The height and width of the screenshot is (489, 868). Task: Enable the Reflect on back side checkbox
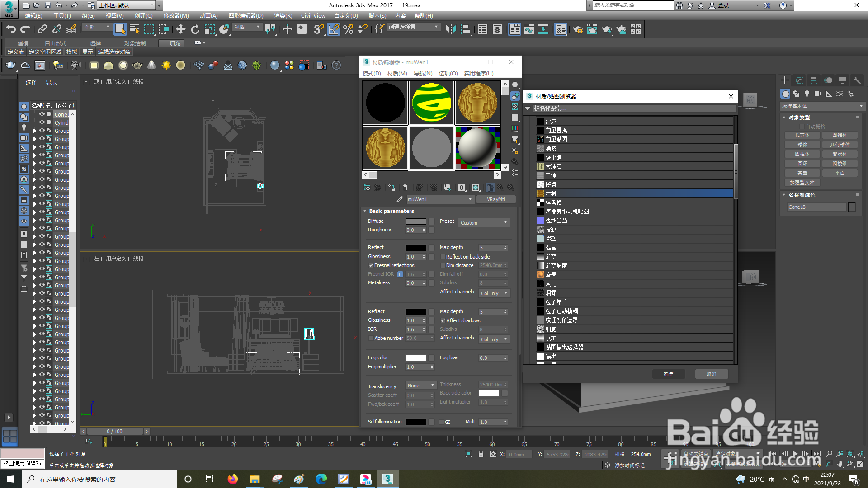coord(443,257)
